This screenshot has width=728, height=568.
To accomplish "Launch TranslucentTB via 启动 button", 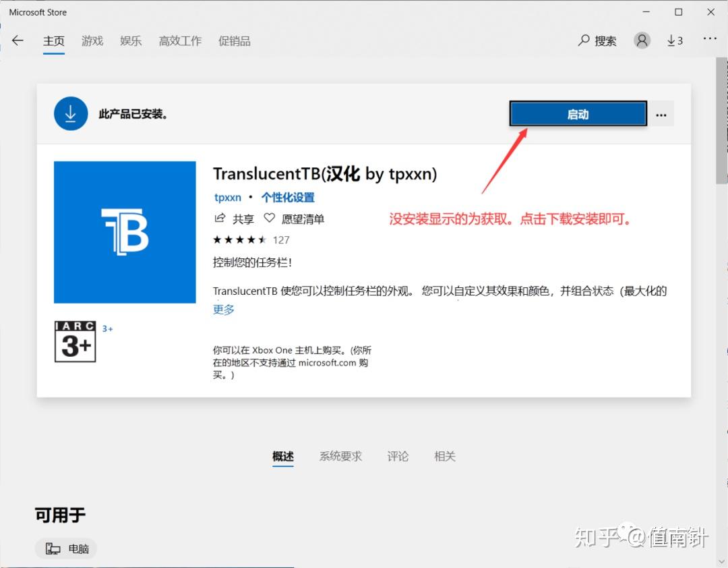I will (578, 113).
